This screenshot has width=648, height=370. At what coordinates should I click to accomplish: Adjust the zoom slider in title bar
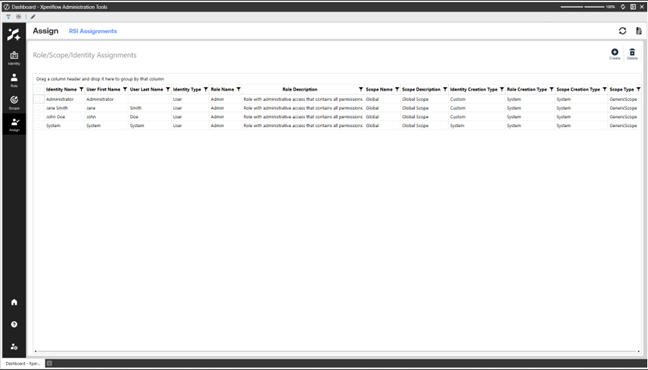tap(583, 7)
